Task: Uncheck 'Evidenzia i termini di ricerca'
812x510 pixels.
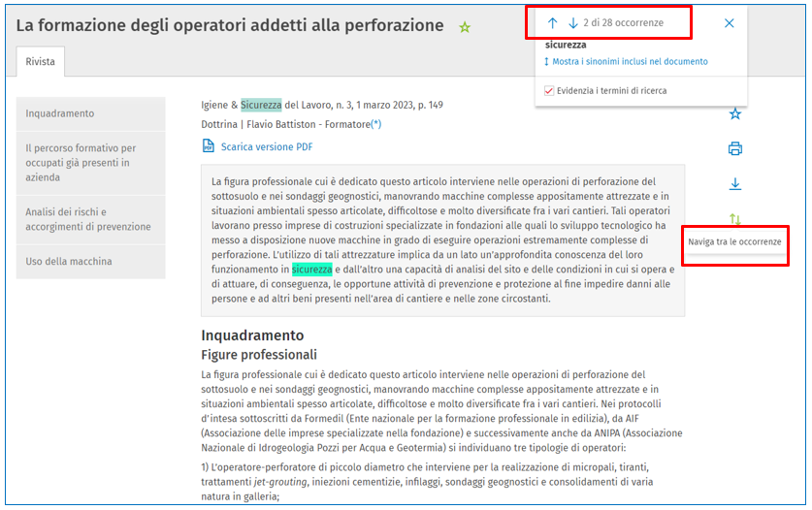Action: tap(549, 91)
